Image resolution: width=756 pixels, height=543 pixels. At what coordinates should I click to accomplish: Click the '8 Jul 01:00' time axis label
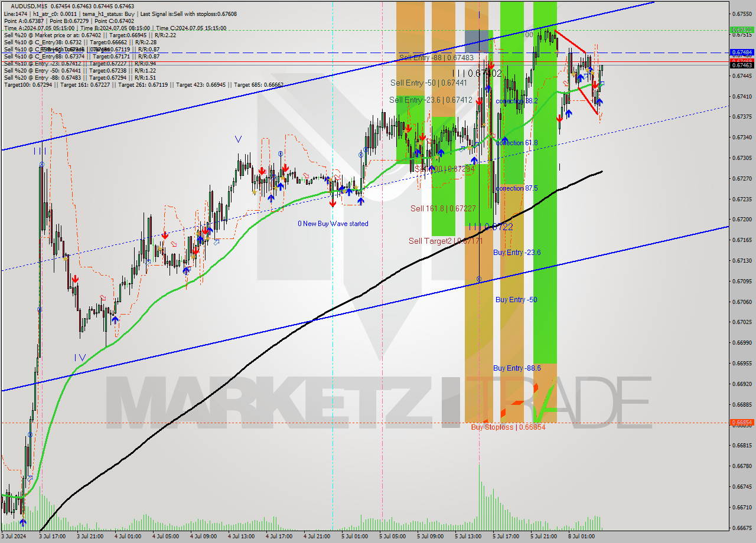[x=582, y=537]
